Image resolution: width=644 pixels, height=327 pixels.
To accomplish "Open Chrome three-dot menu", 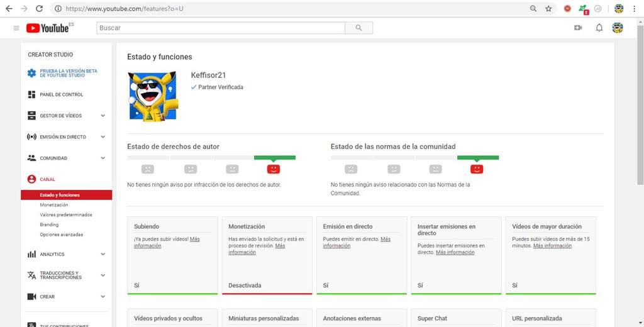I will (635, 9).
